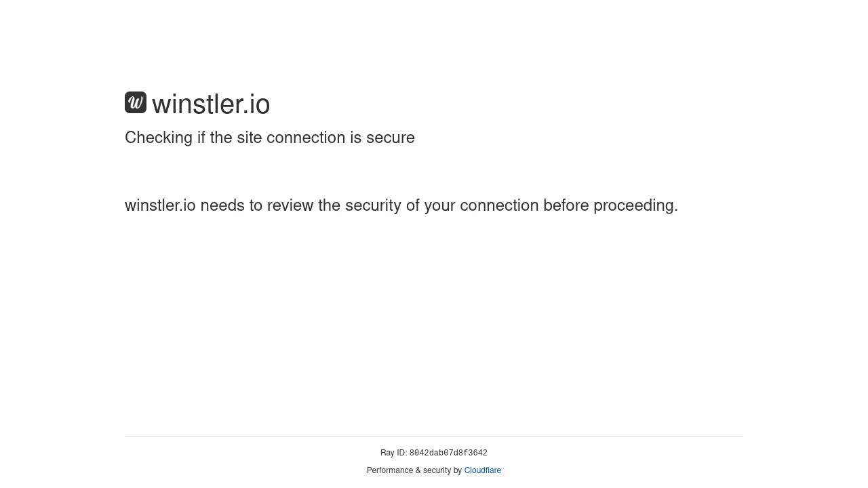Click 'Checking if the site connection is secure' subheading
868x488 pixels.
point(269,138)
